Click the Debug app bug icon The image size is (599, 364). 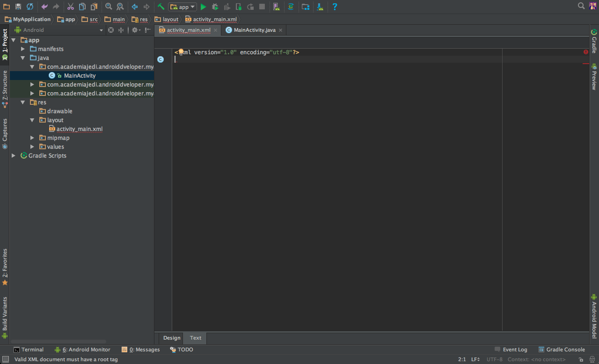215,7
